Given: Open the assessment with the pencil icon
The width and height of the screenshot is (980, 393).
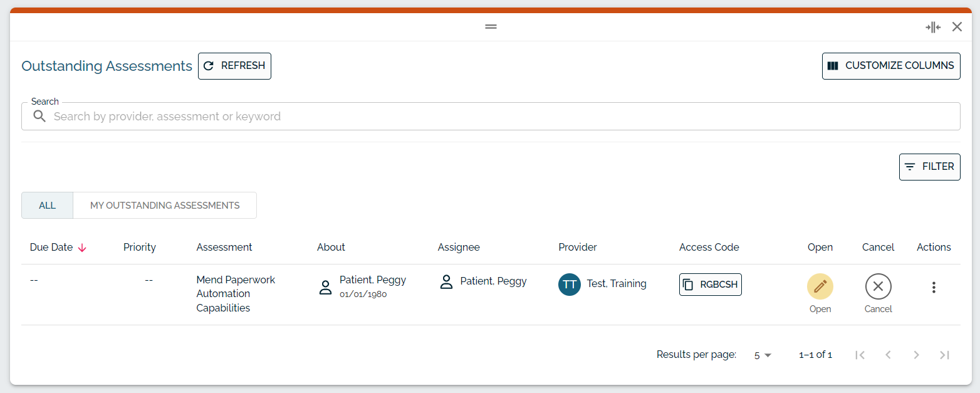Looking at the screenshot, I should 820,286.
